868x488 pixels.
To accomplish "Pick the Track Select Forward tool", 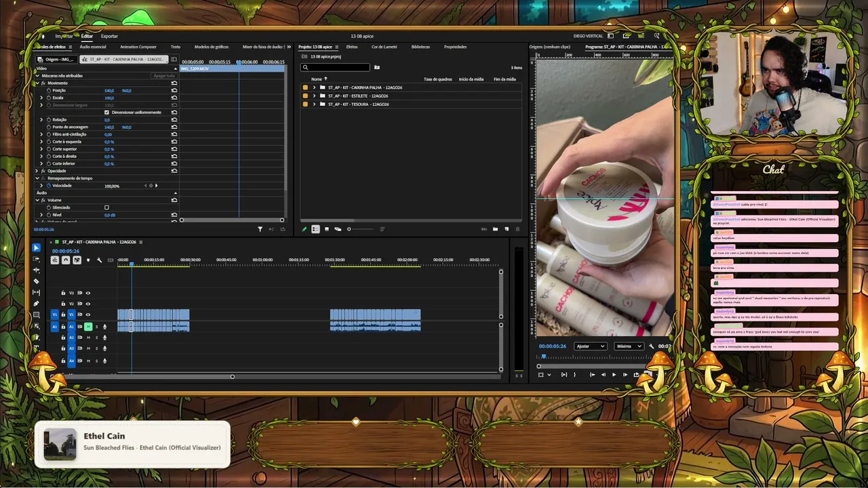I will click(37, 259).
